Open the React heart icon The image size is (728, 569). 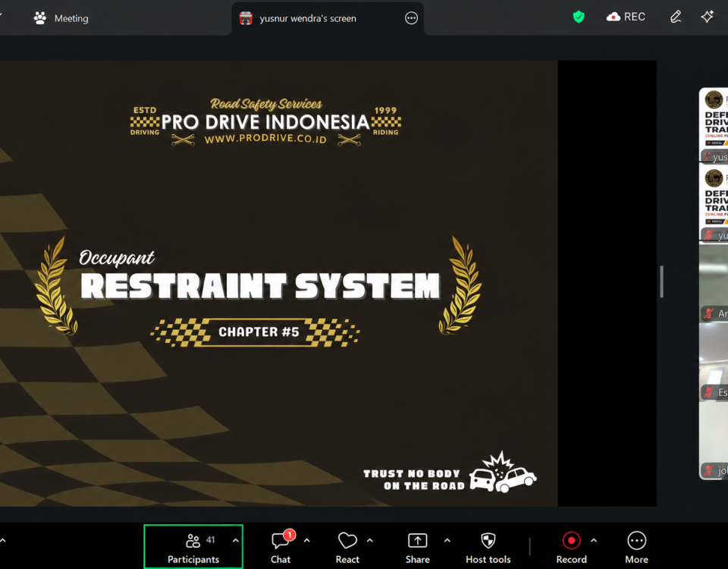(x=347, y=547)
